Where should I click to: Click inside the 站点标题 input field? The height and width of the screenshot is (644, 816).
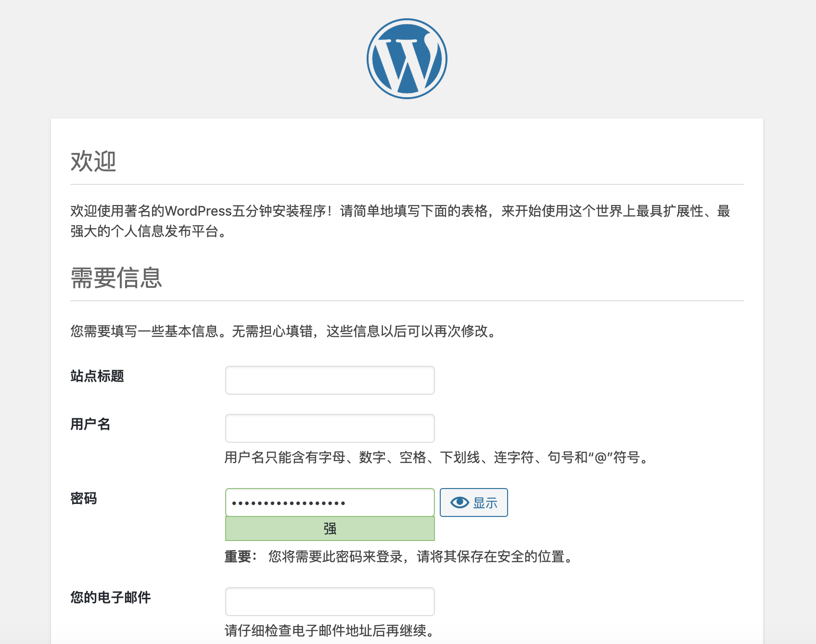(330, 380)
